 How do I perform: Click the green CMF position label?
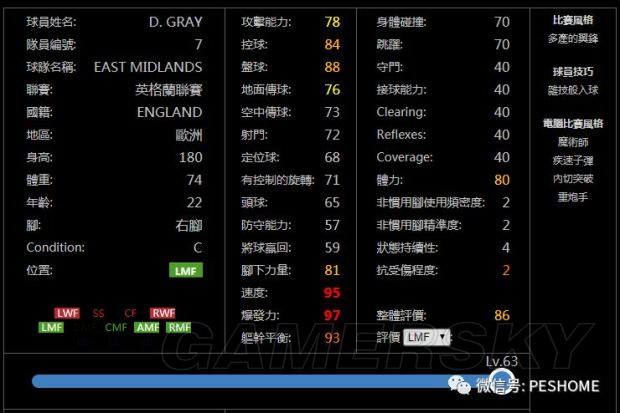[116, 327]
